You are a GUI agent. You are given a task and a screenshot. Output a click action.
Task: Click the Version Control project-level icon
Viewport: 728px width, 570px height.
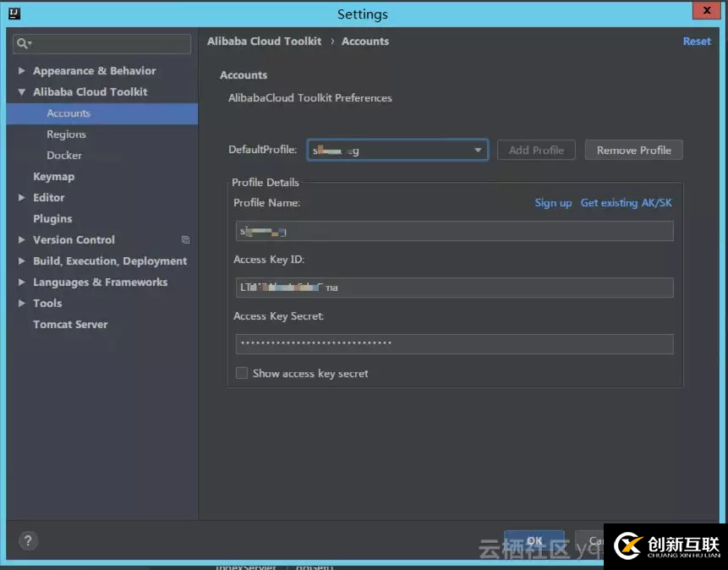click(185, 240)
